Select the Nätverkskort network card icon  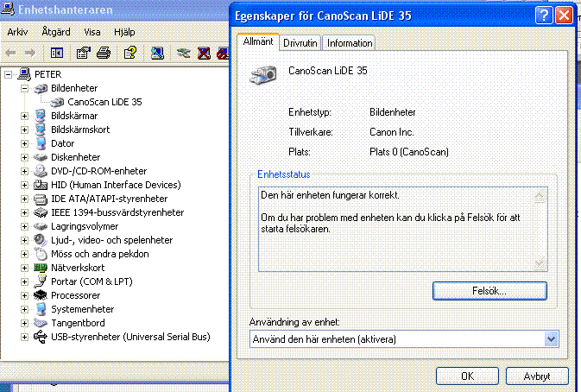tap(41, 268)
